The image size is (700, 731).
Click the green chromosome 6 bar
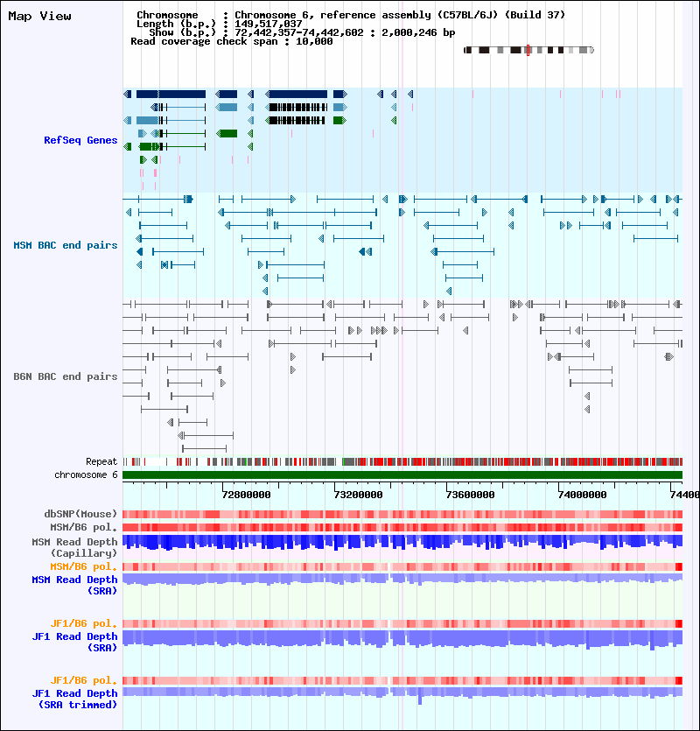pyautogui.click(x=402, y=475)
